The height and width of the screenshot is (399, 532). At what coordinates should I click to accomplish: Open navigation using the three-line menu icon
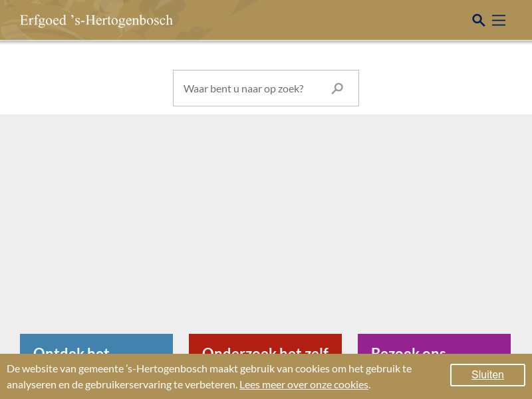tap(499, 20)
